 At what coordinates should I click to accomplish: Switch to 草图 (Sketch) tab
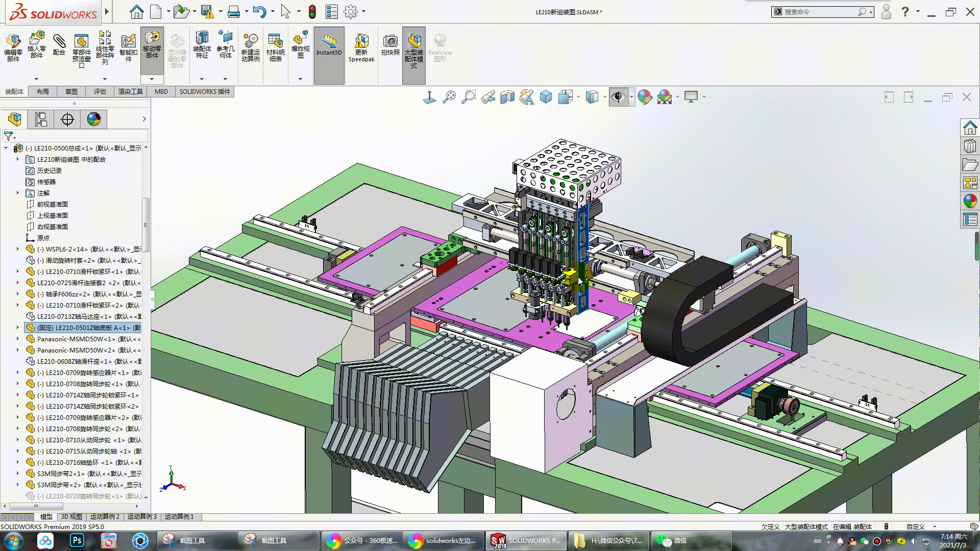pos(71,92)
